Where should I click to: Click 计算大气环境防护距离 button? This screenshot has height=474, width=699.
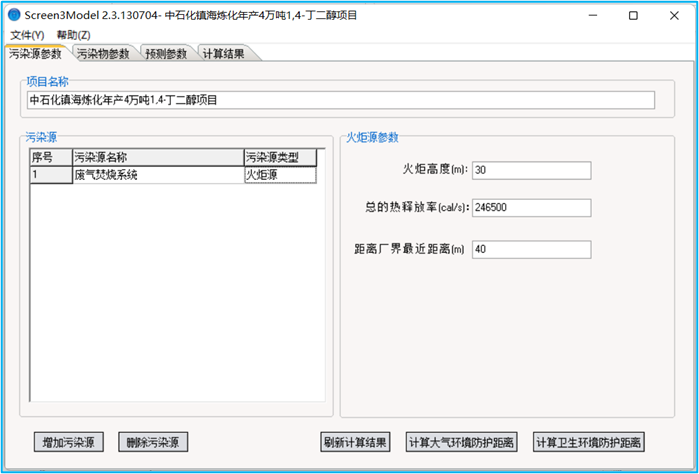click(x=461, y=442)
